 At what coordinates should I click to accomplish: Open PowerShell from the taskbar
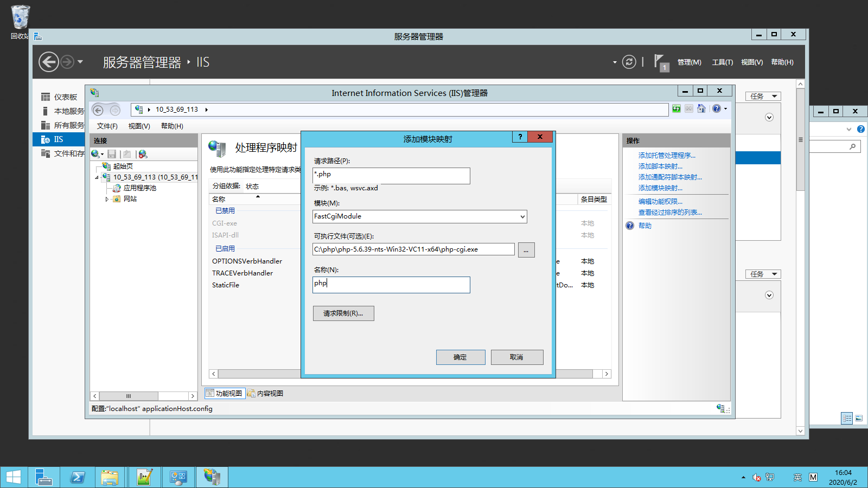point(77,477)
